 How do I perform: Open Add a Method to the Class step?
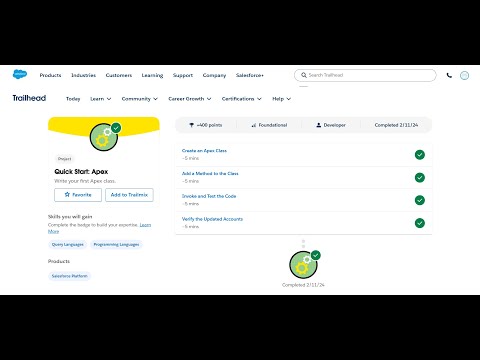click(210, 174)
